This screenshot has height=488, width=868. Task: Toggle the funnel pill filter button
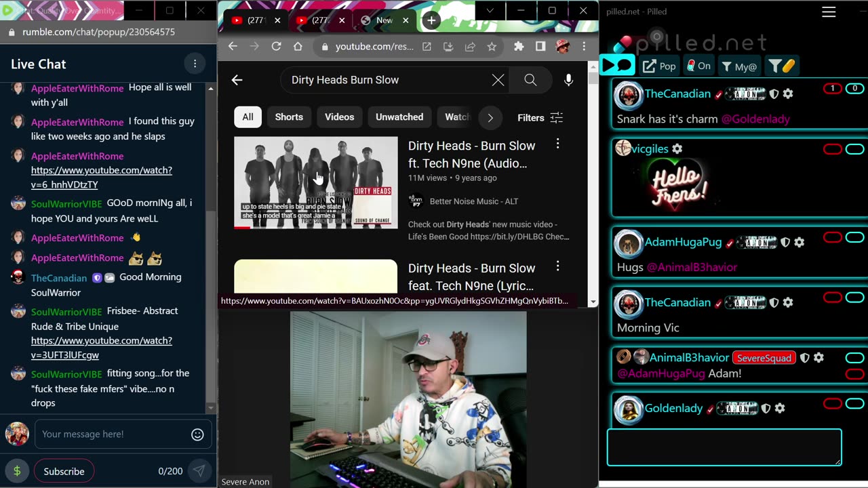[x=781, y=66]
